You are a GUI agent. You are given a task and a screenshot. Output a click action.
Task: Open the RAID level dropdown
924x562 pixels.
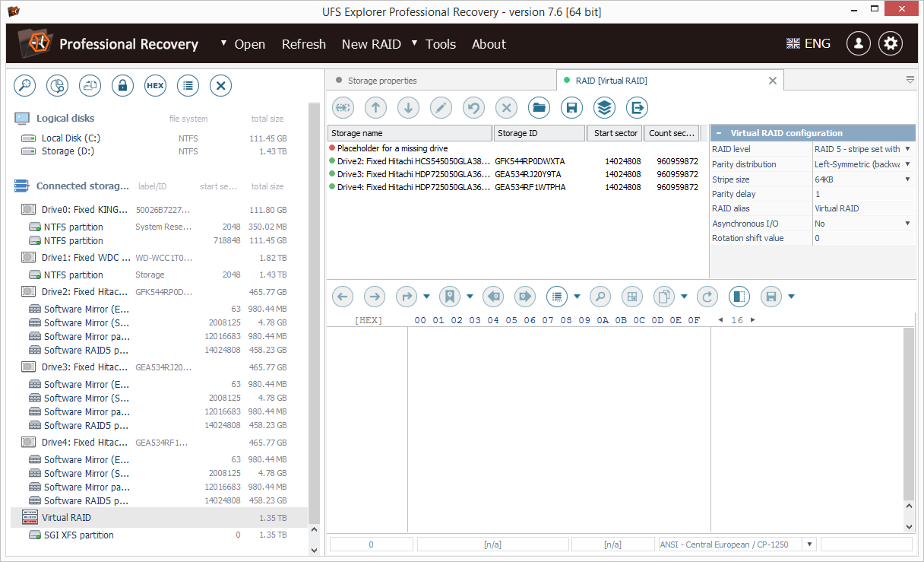907,149
